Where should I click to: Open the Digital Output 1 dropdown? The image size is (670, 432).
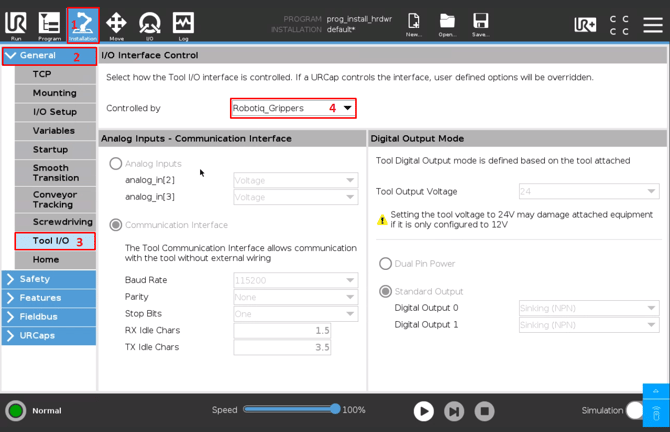(x=589, y=325)
